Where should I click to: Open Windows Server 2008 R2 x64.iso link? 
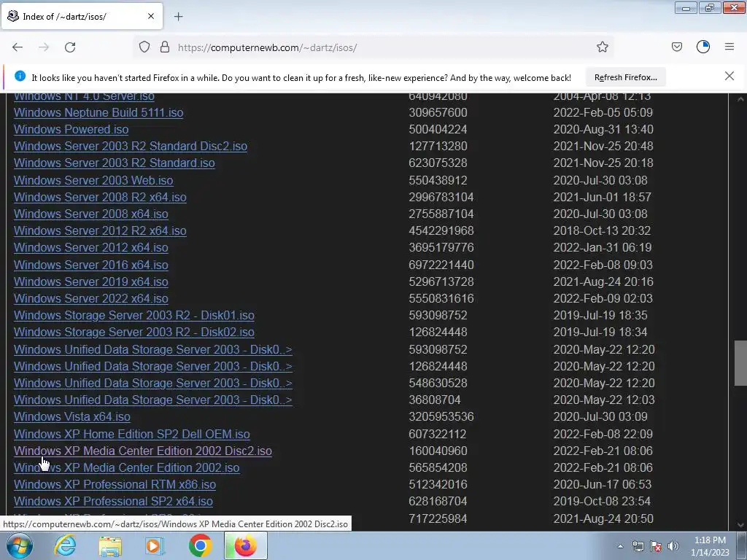point(100,197)
